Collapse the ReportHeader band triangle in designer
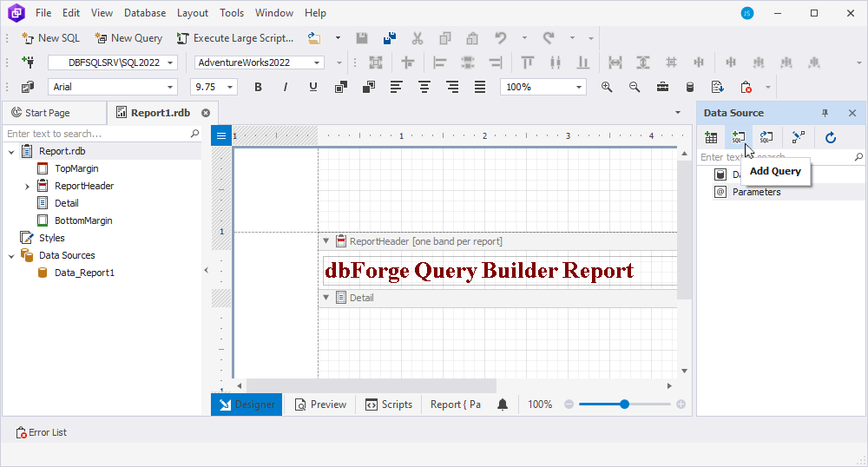This screenshot has height=467, width=868. pyautogui.click(x=326, y=240)
